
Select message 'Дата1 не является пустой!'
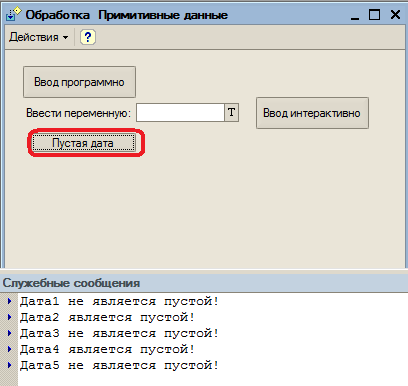(x=119, y=301)
